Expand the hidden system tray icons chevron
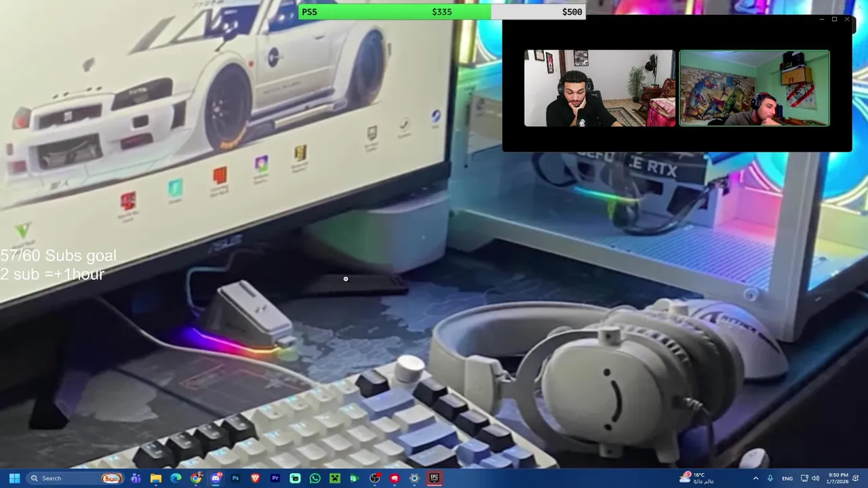Viewport: 868px width, 488px height. tap(755, 478)
